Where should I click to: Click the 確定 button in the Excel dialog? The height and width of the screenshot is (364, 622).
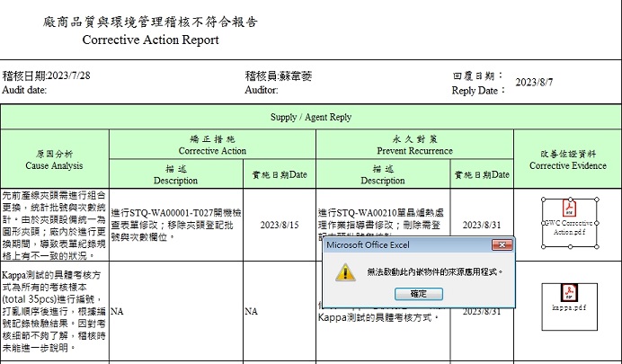[x=419, y=294]
